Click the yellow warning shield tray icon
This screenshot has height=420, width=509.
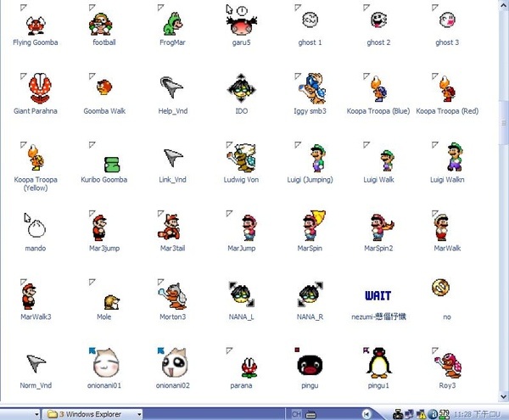(x=421, y=414)
